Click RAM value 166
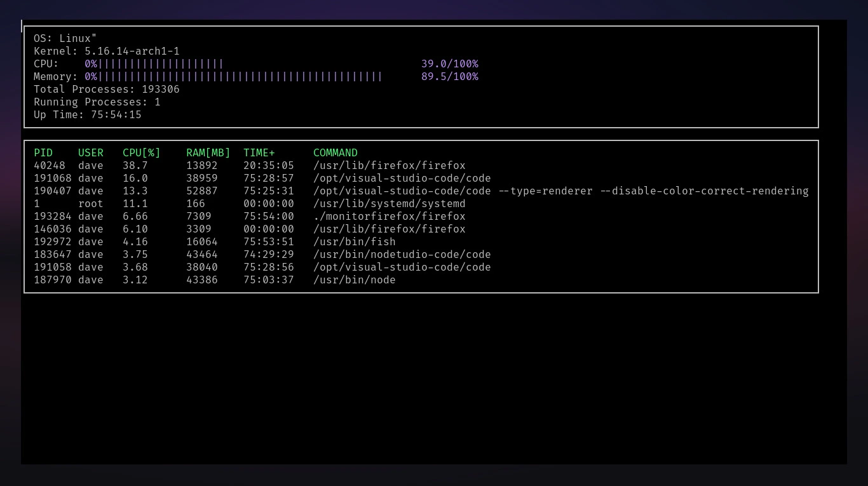 [x=196, y=204]
